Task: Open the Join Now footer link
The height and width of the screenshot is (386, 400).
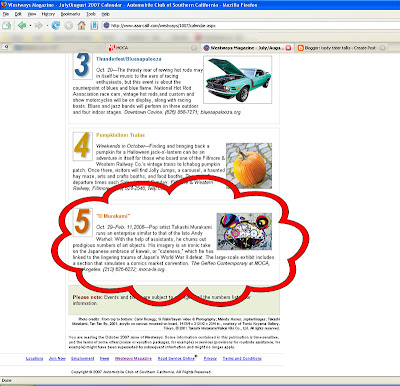Action: [x=57, y=359]
